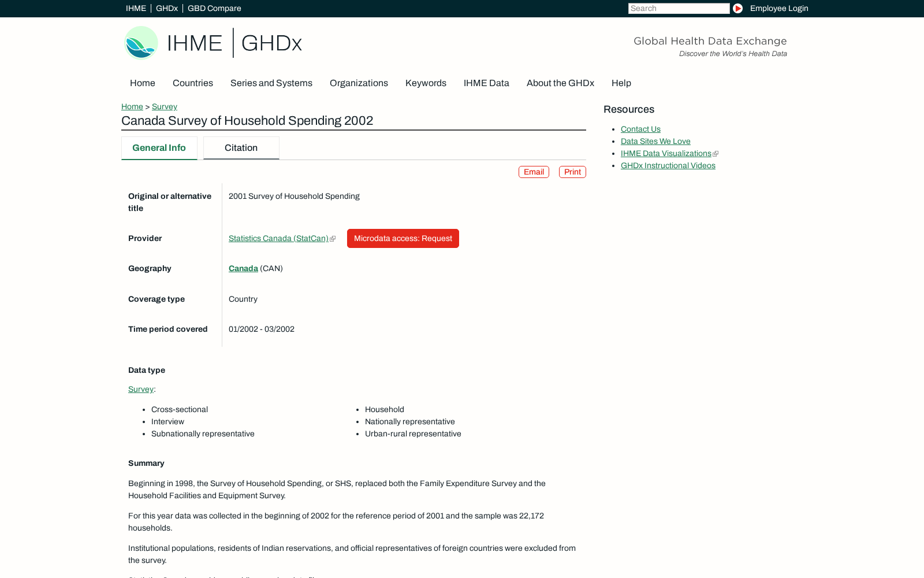Click into the Search input field
Viewport: 924px width, 578px height.
pos(679,8)
